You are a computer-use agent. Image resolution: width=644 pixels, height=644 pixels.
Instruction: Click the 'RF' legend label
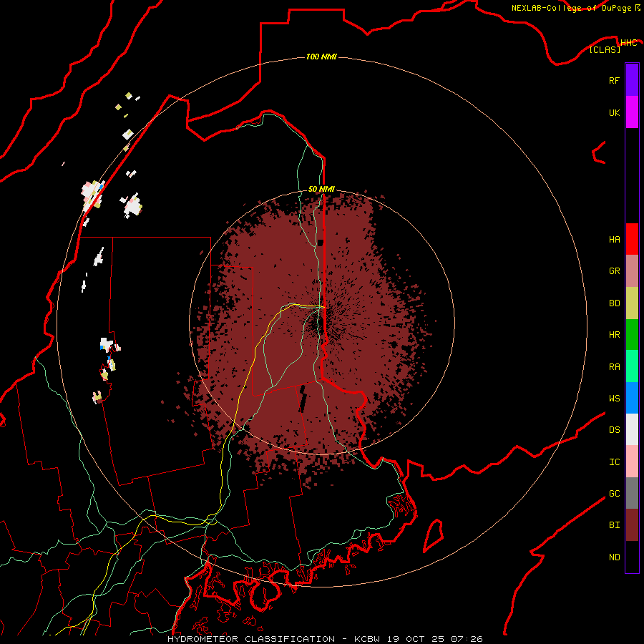pyautogui.click(x=614, y=80)
